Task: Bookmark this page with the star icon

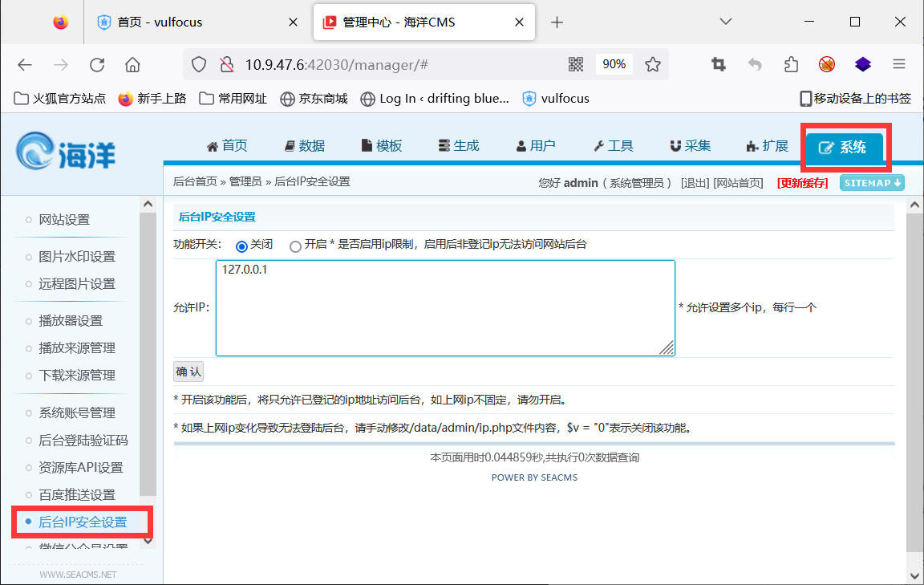Action: click(652, 64)
